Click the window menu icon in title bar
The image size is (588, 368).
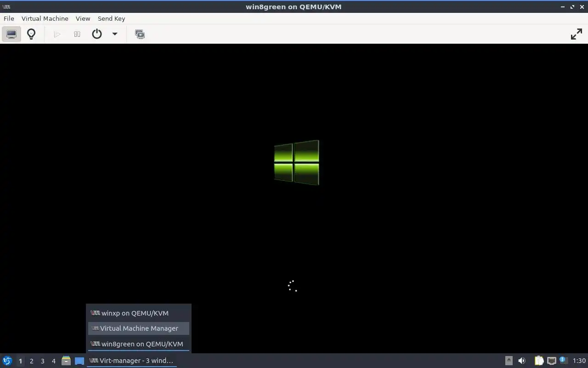click(6, 6)
